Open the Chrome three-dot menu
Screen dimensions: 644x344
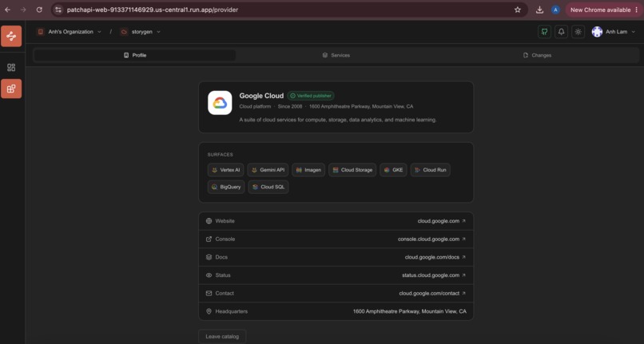pos(637,10)
